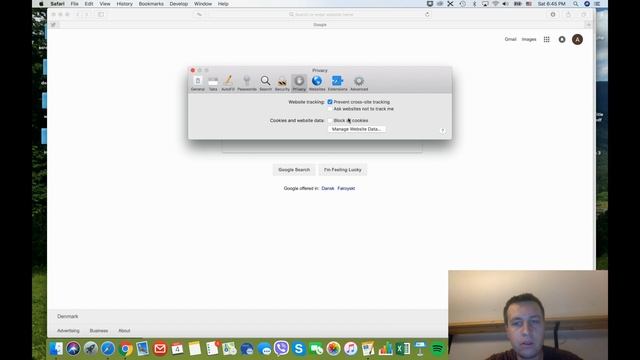
Task: Select the Privacy preferences pane
Action: point(299,83)
